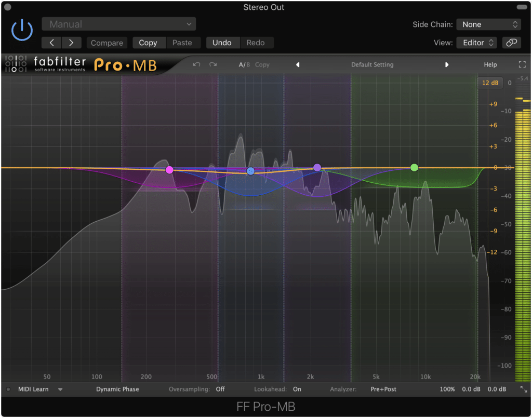532x418 pixels.
Task: Select the purple band handle
Action: [x=317, y=167]
